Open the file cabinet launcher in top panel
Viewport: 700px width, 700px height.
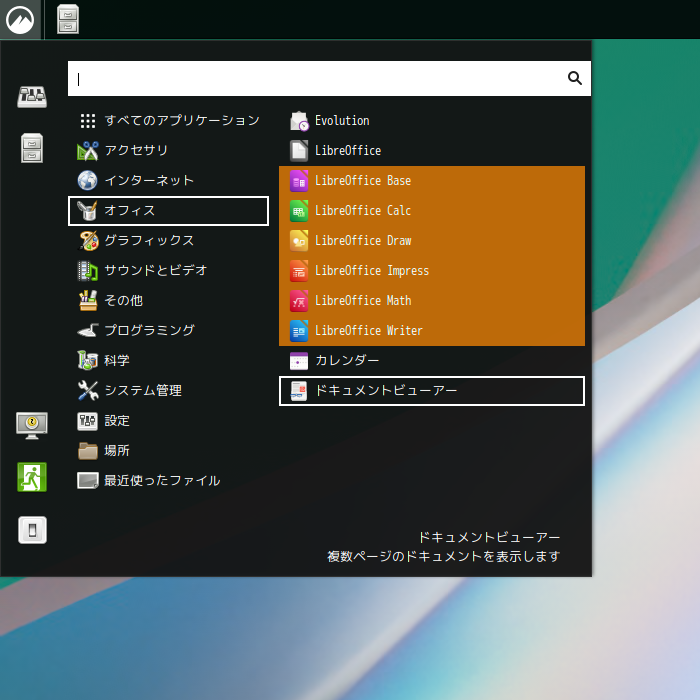tap(68, 19)
